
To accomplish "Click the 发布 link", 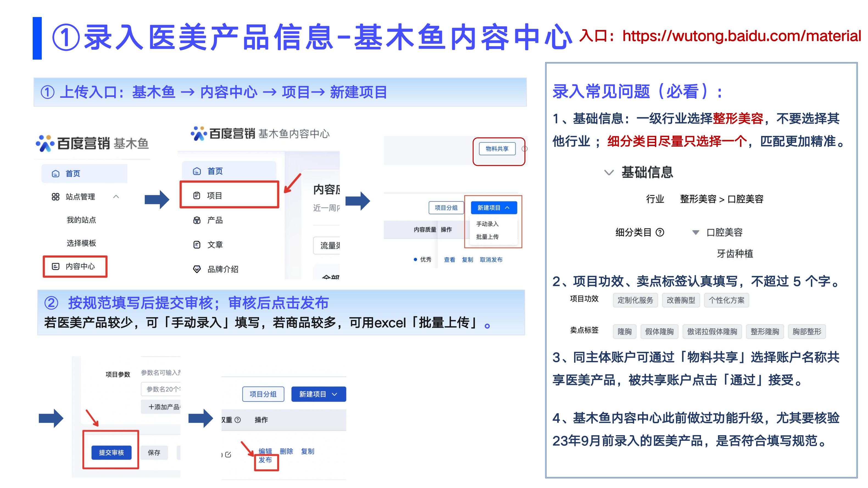I will pyautogui.click(x=265, y=460).
